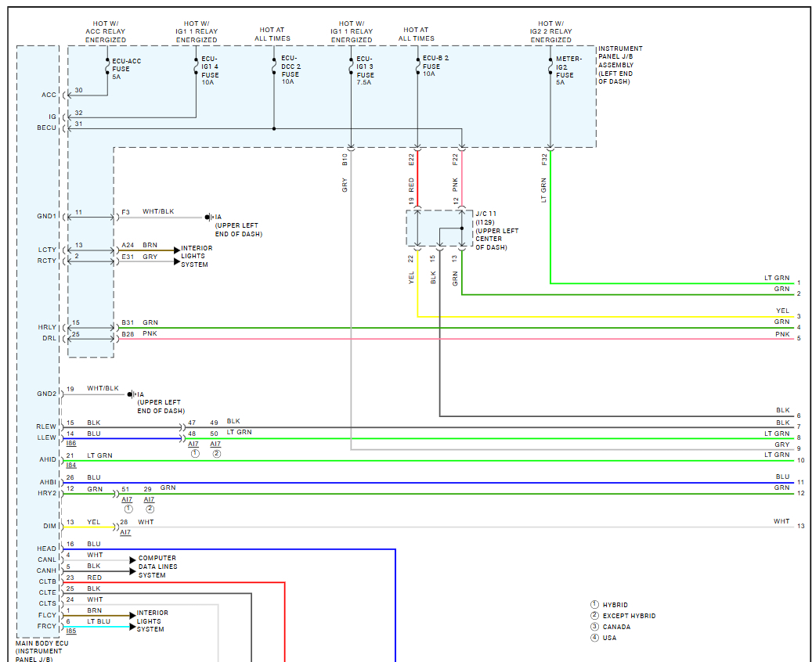This screenshot has height=662, width=812.
Task: Click the "B31 GRN" wire label
Action: click(140, 323)
